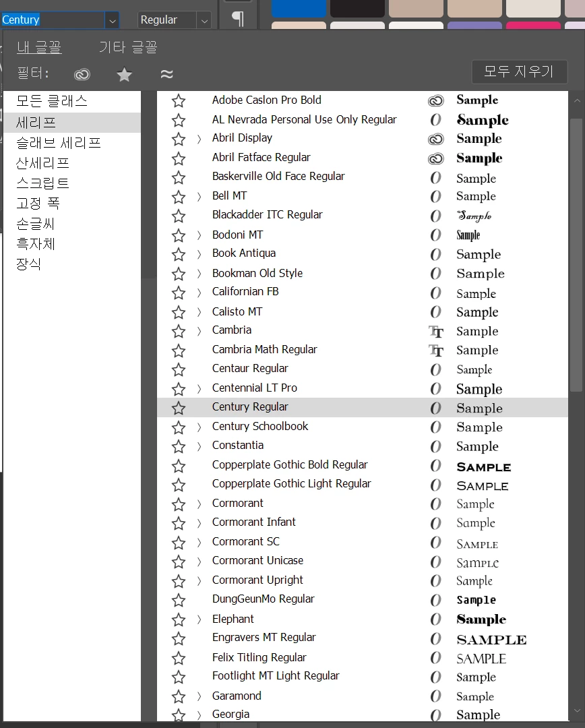Expand the Century Schoolbook font family
Screen dimensions: 585x728
point(199,427)
